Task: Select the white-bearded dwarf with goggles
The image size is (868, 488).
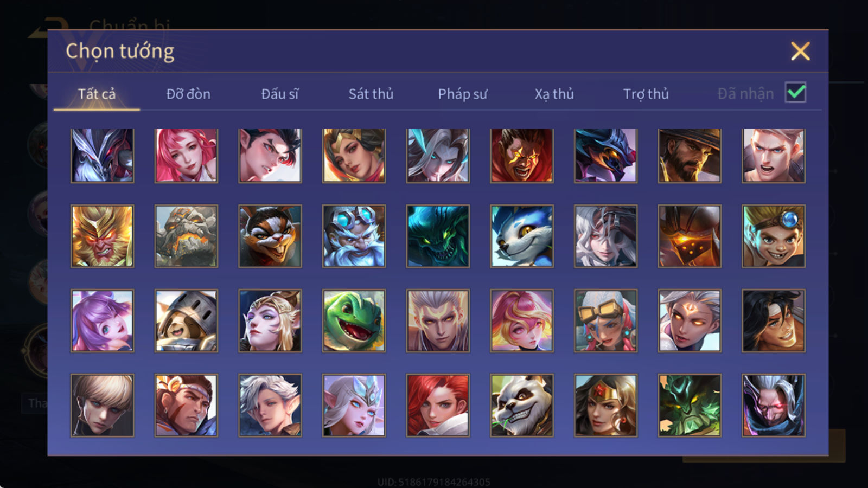Action: coord(354,236)
